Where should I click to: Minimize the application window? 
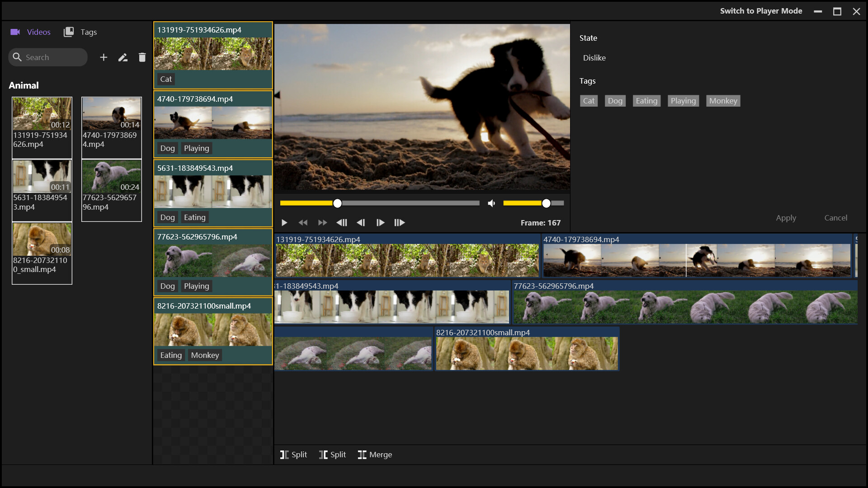[818, 11]
